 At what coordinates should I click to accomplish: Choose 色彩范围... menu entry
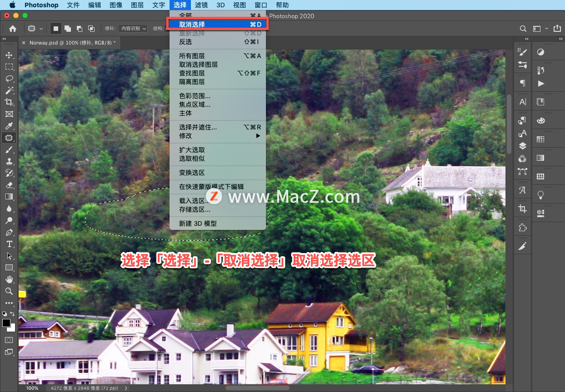tap(218, 96)
